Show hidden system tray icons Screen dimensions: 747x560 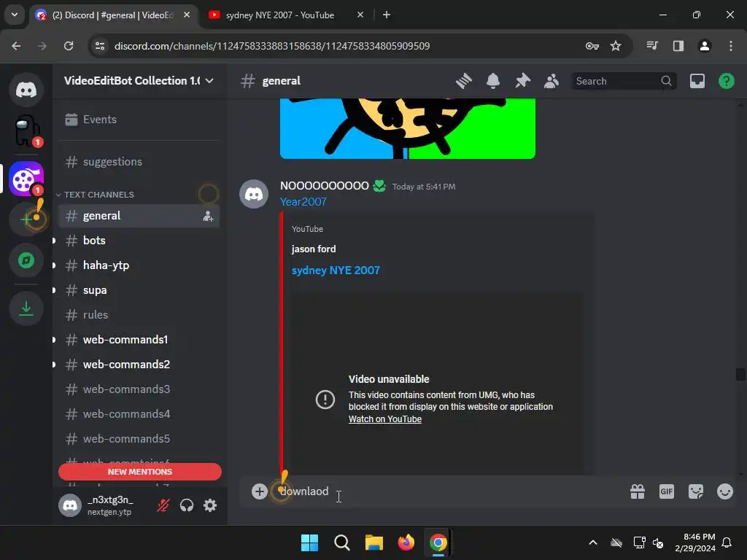pyautogui.click(x=593, y=542)
